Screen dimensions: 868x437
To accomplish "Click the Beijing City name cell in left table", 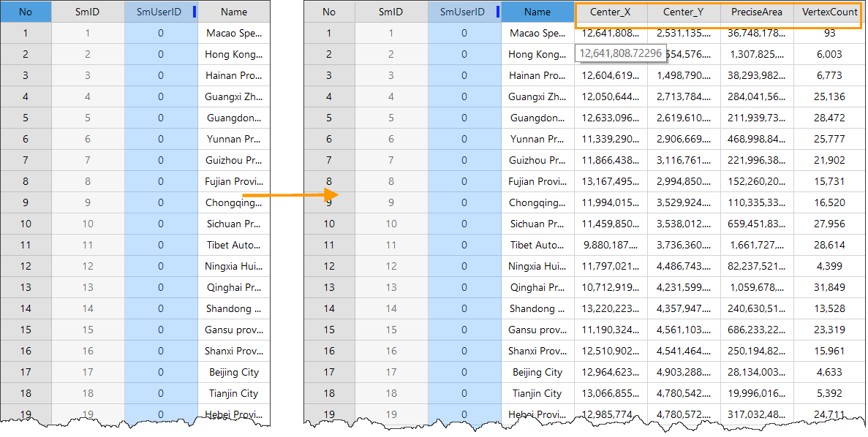I will click(x=234, y=373).
